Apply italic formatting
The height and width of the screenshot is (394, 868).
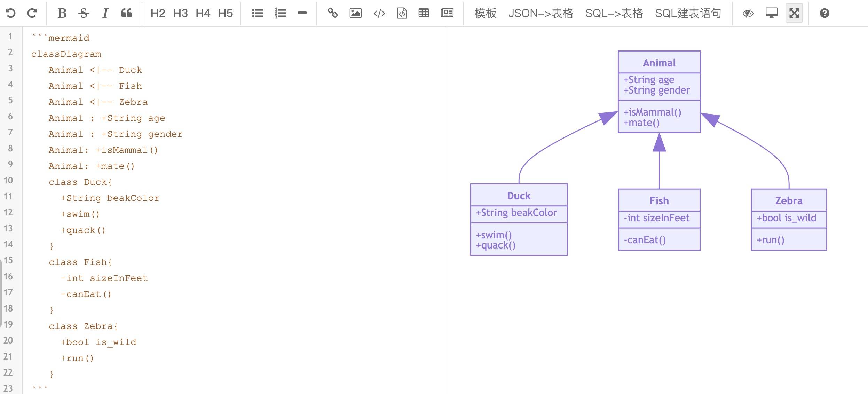point(105,13)
